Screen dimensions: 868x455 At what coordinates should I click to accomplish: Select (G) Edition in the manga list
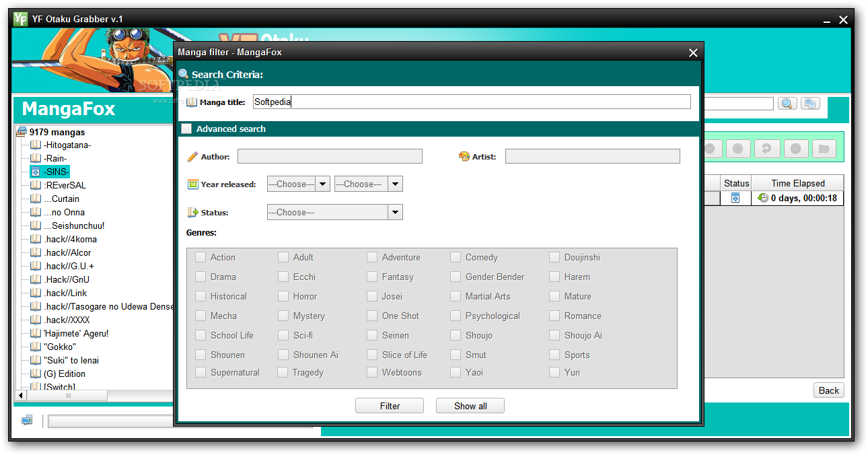click(x=65, y=374)
